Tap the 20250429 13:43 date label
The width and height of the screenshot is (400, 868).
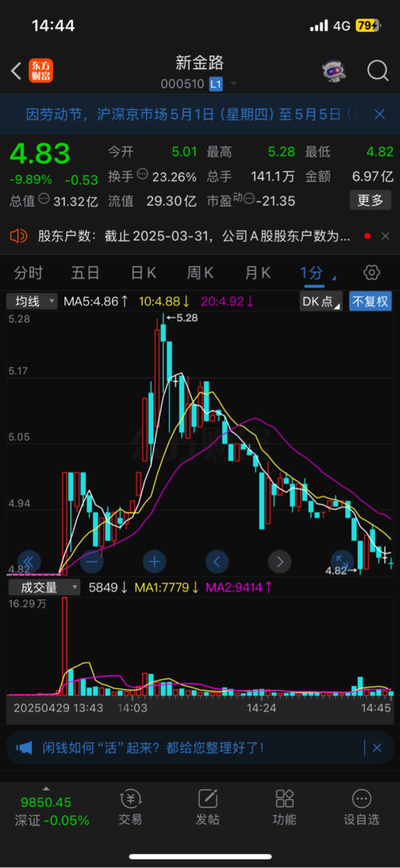58,708
